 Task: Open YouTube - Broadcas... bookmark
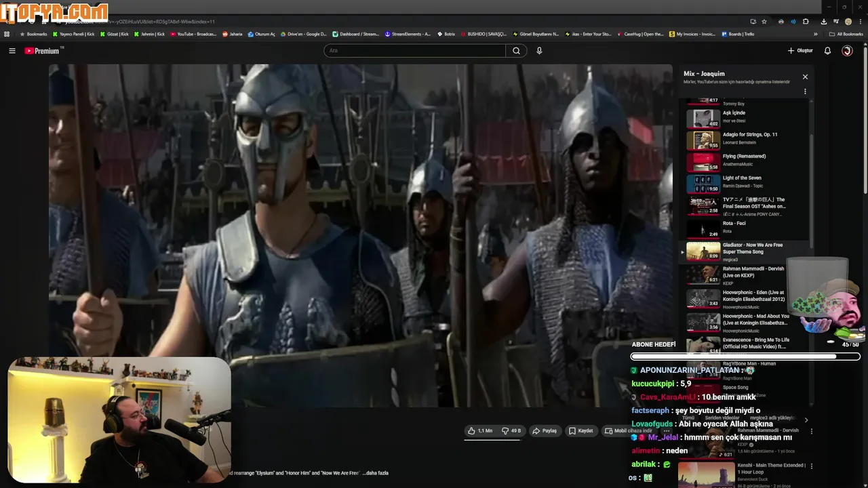[193, 34]
